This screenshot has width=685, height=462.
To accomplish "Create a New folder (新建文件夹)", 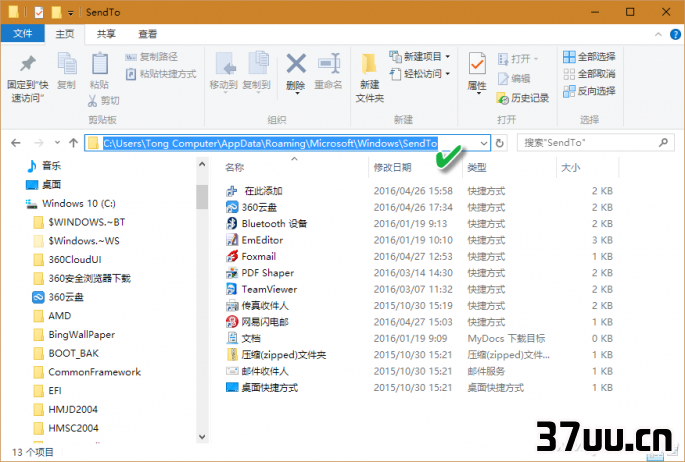I will pyautogui.click(x=370, y=78).
